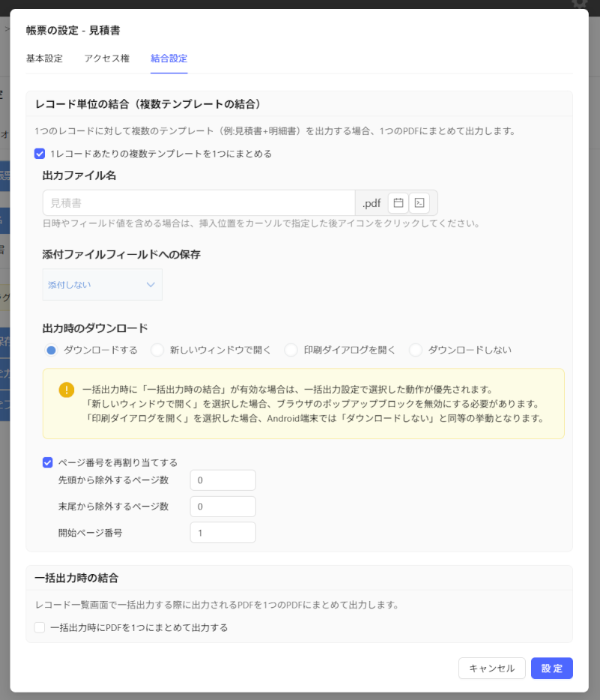Toggle 1レコードあたりの複数テンプレートを1つにまとめる checkbox
This screenshot has height=700, width=600.
(40, 154)
